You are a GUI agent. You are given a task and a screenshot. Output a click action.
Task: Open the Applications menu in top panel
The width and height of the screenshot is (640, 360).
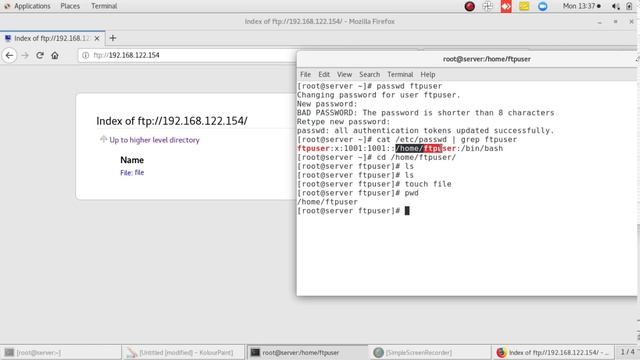click(32, 6)
